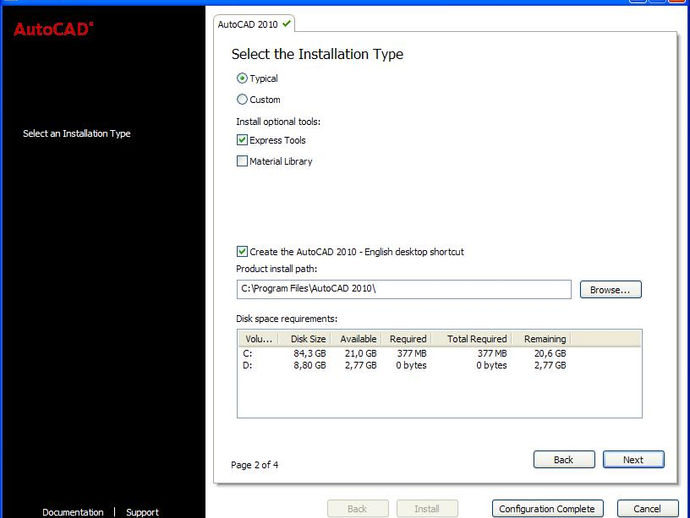Toggle the desktop shortcut creation checkbox
Viewport: 690px width, 518px height.
[242, 252]
